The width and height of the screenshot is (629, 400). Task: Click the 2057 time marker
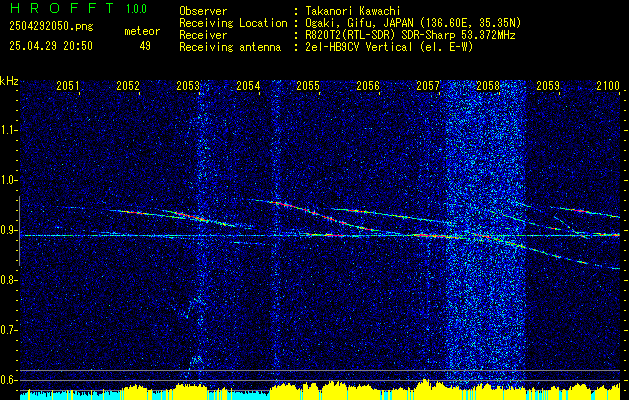(x=428, y=85)
